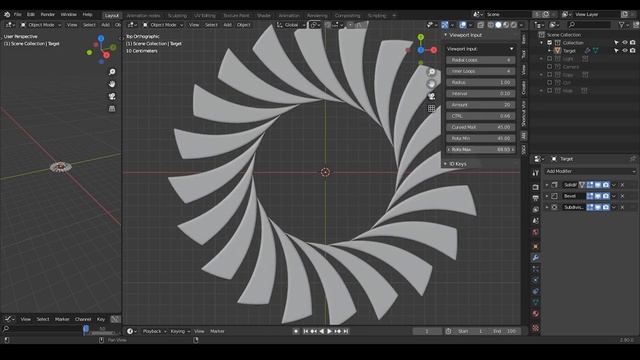Select solid viewport shading
The image size is (640, 360).
coord(498,25)
